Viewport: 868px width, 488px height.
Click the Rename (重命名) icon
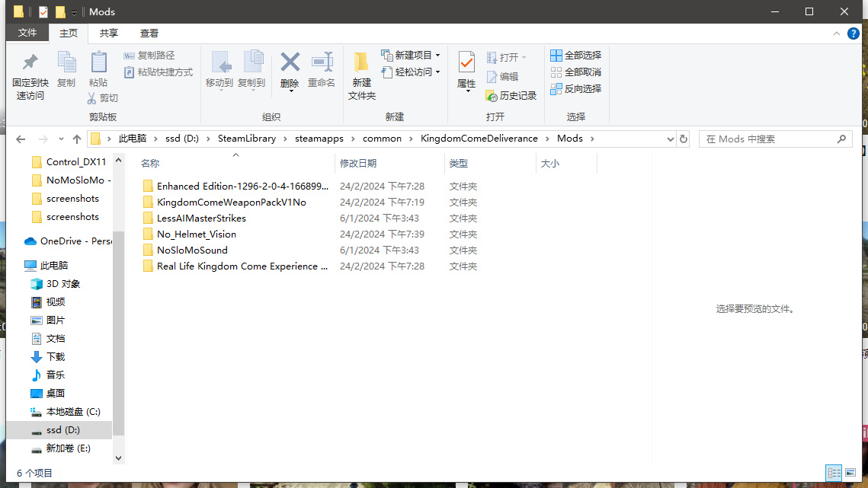[322, 62]
